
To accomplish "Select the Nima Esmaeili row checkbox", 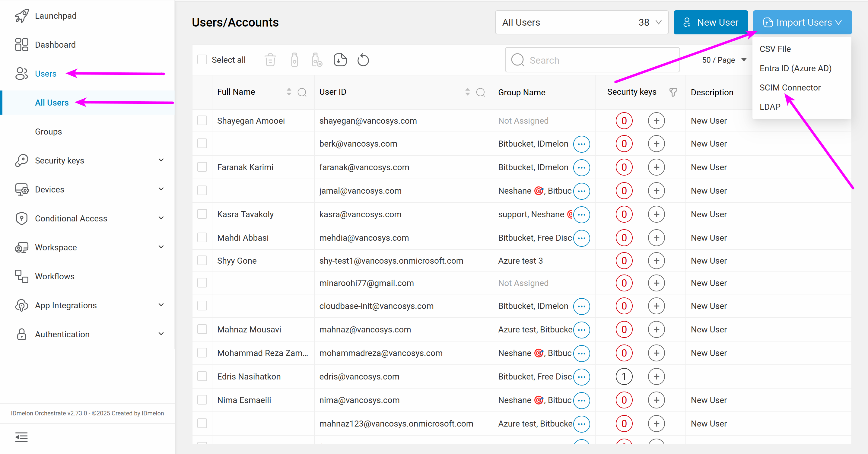I will (202, 400).
